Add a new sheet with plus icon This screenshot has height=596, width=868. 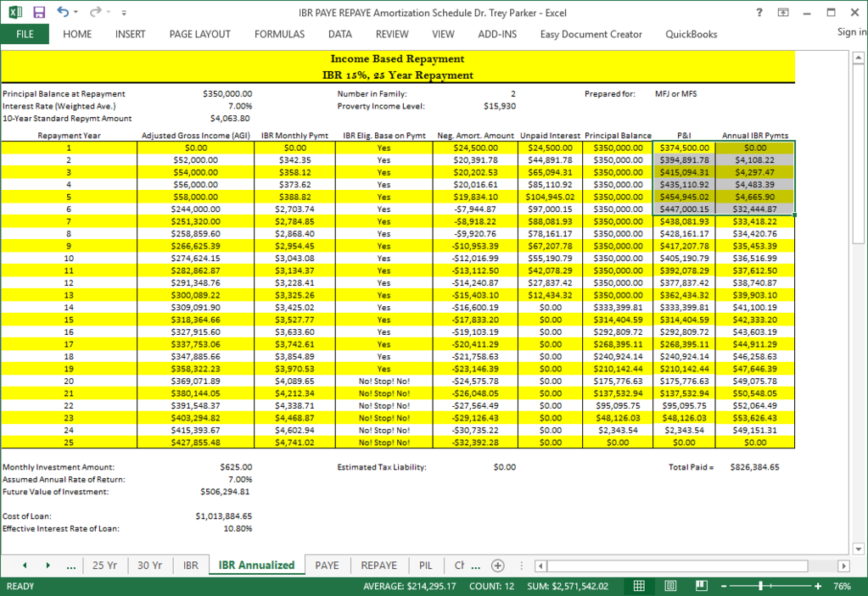tap(498, 565)
